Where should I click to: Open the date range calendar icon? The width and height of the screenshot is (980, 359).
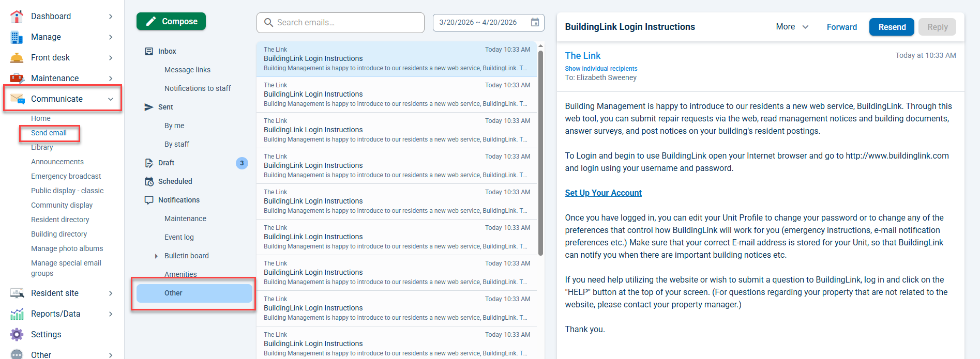(535, 22)
